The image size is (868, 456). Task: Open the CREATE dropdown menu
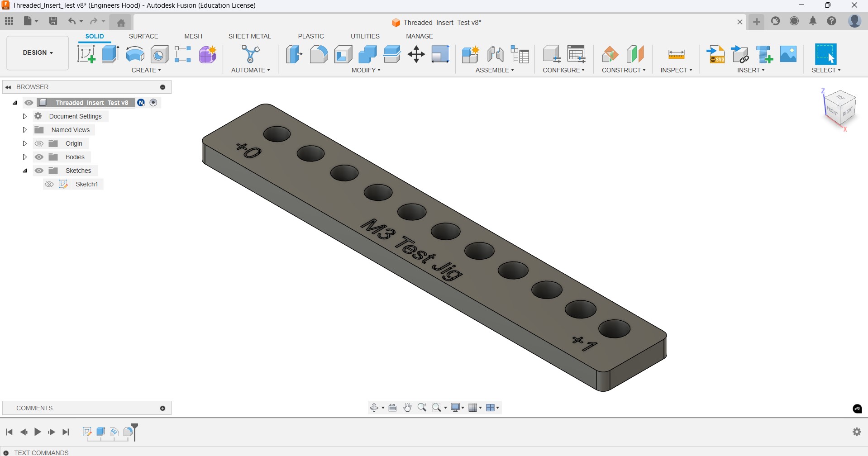click(x=146, y=70)
